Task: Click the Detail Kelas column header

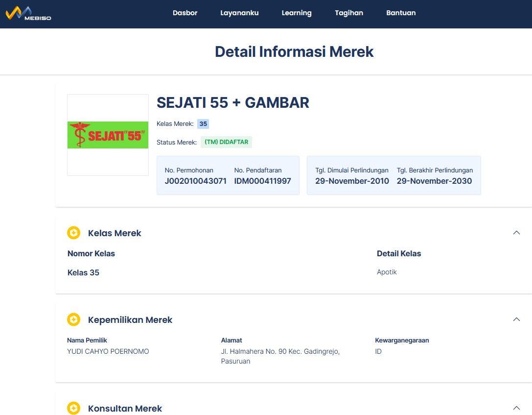Action: pyautogui.click(x=399, y=253)
